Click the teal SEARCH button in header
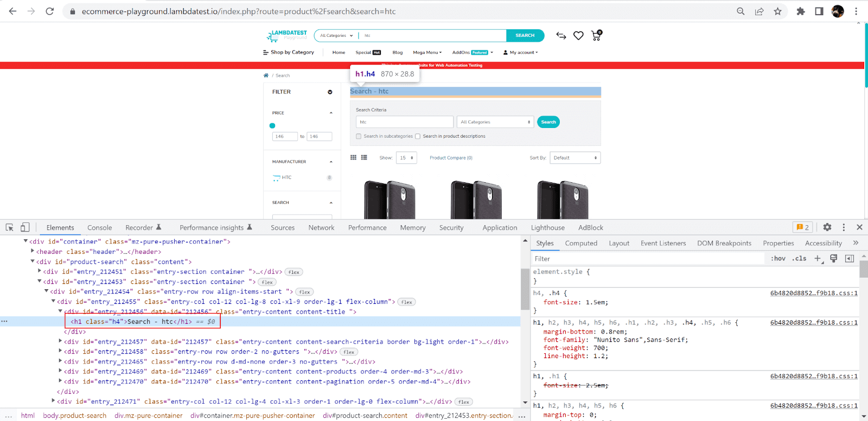 click(525, 35)
